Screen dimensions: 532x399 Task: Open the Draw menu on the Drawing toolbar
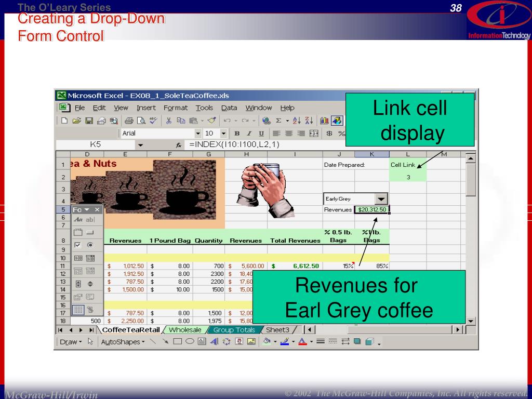point(71,342)
